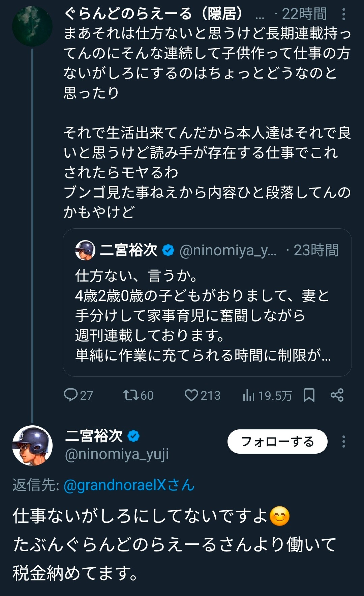Open the @ninomiya_yuji handle under reply author
Screen dimensions: 364x596
point(117,454)
